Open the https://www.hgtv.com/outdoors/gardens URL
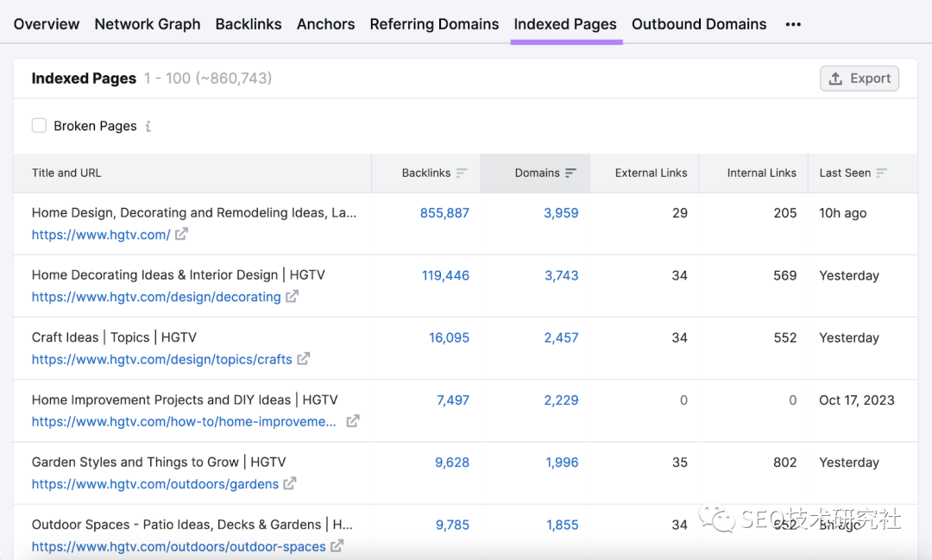932x560 pixels. [155, 484]
